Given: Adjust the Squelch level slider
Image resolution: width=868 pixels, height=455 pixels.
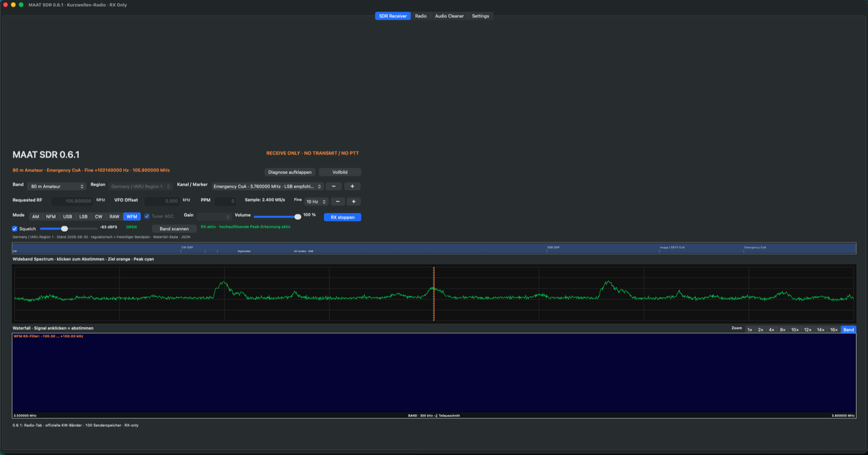Looking at the screenshot, I should [x=68, y=229].
